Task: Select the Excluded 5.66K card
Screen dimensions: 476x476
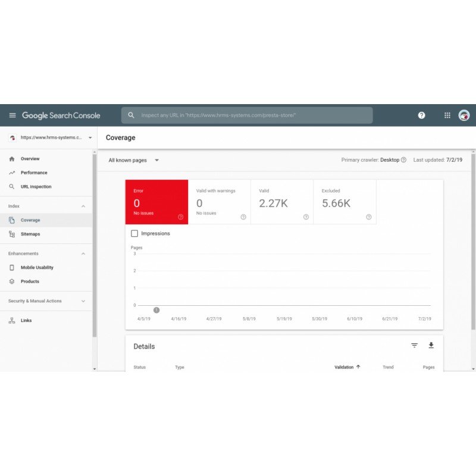Action: click(345, 202)
